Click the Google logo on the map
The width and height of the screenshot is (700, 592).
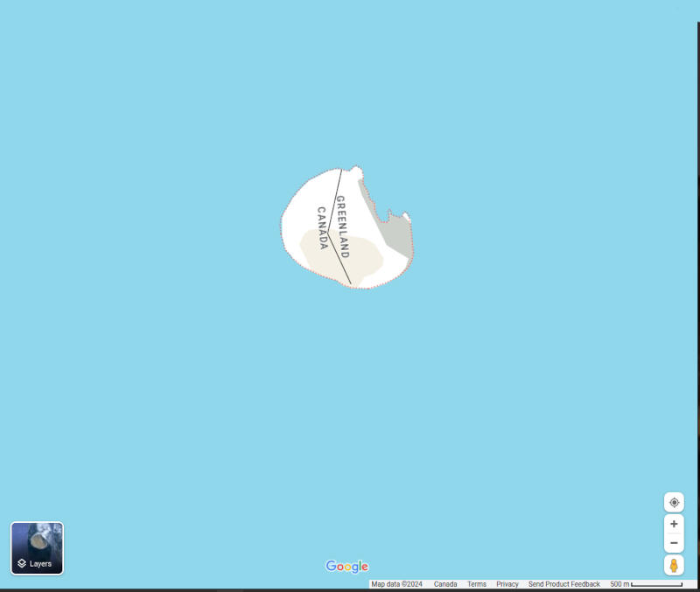347,567
